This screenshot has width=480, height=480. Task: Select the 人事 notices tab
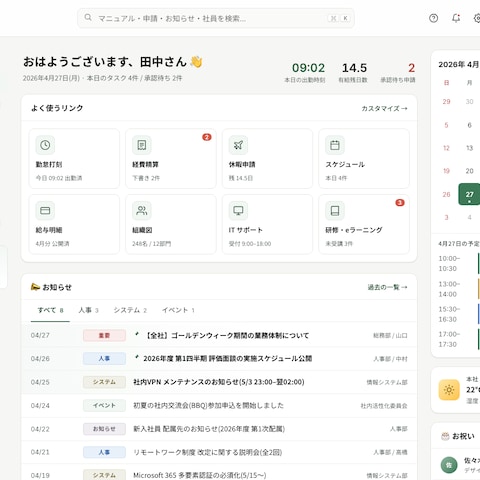pos(88,310)
